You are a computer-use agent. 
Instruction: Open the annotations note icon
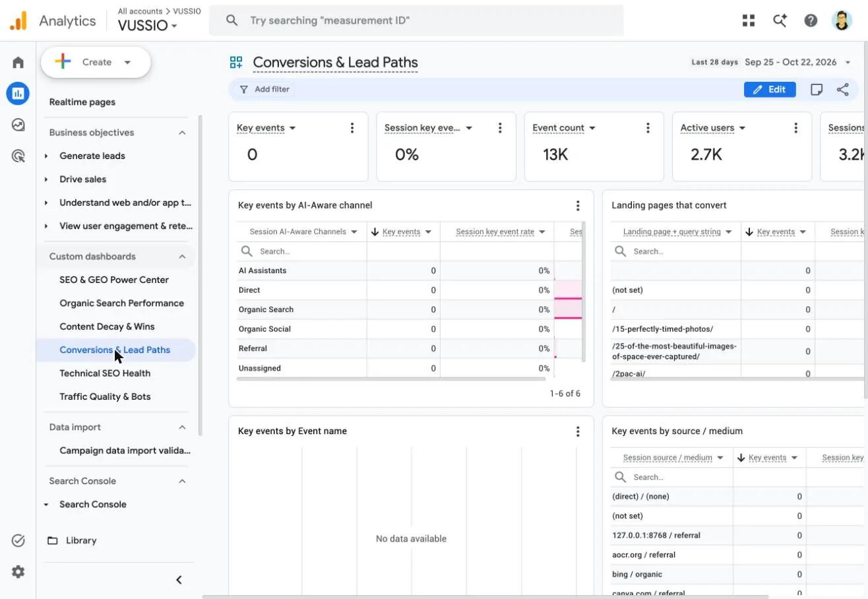(x=817, y=90)
